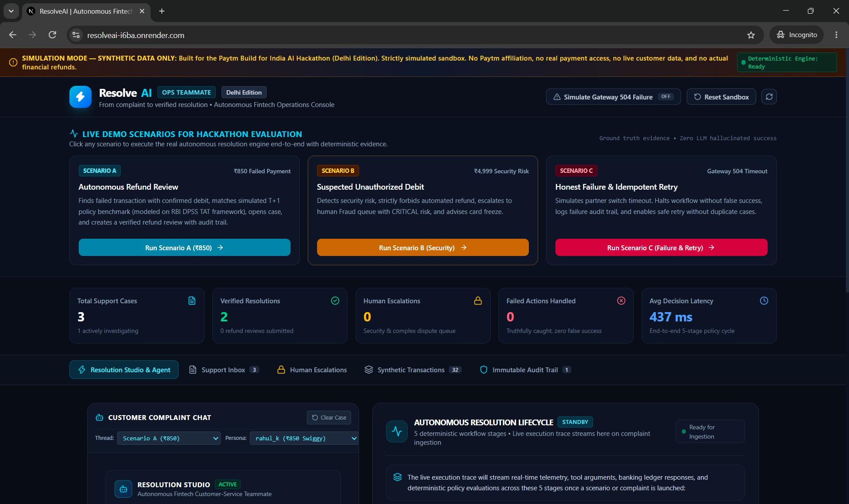Image resolution: width=849 pixels, height=504 pixels.
Task: Reload the page with browser refresh
Action: point(52,35)
